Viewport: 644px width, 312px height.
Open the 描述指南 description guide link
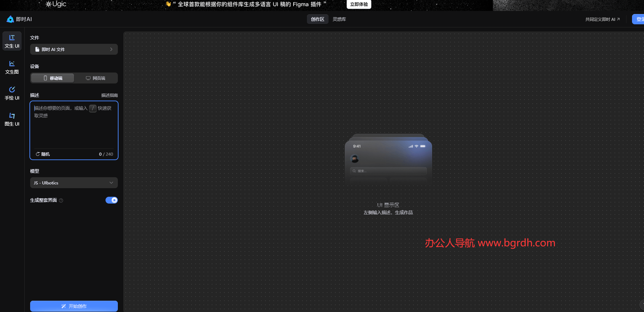pyautogui.click(x=109, y=95)
